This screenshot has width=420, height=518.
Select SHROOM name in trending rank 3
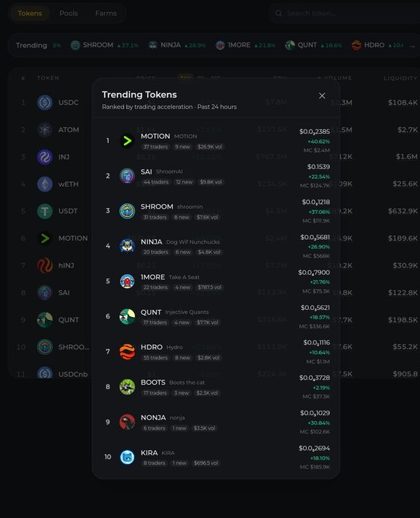[x=157, y=206]
